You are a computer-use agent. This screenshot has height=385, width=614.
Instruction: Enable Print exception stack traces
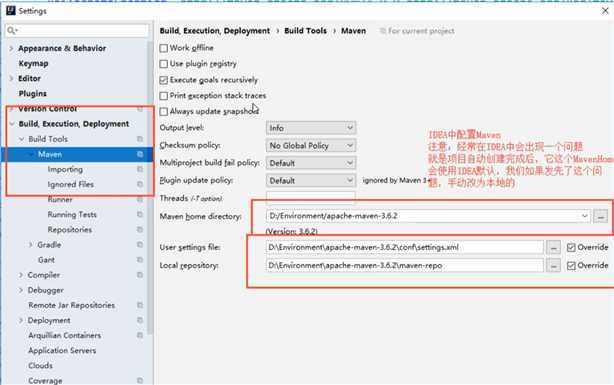(164, 96)
